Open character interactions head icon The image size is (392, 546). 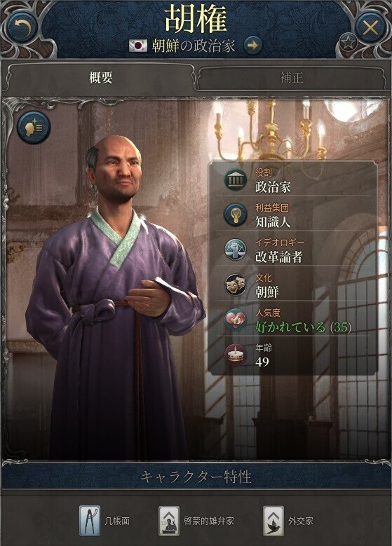(34, 128)
